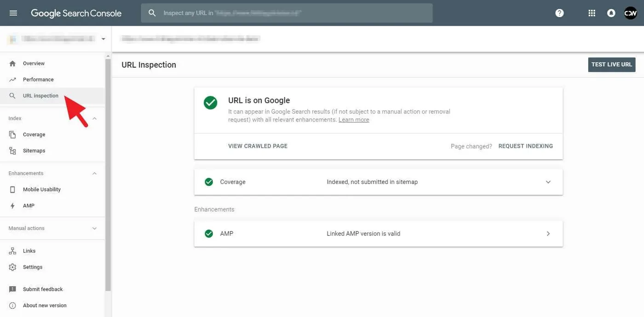Click the green check on AMP row

point(209,234)
